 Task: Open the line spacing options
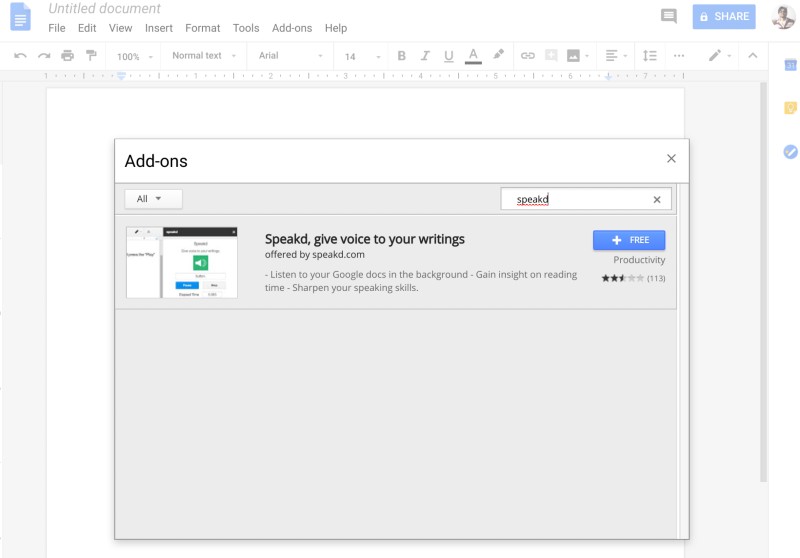[649, 56]
